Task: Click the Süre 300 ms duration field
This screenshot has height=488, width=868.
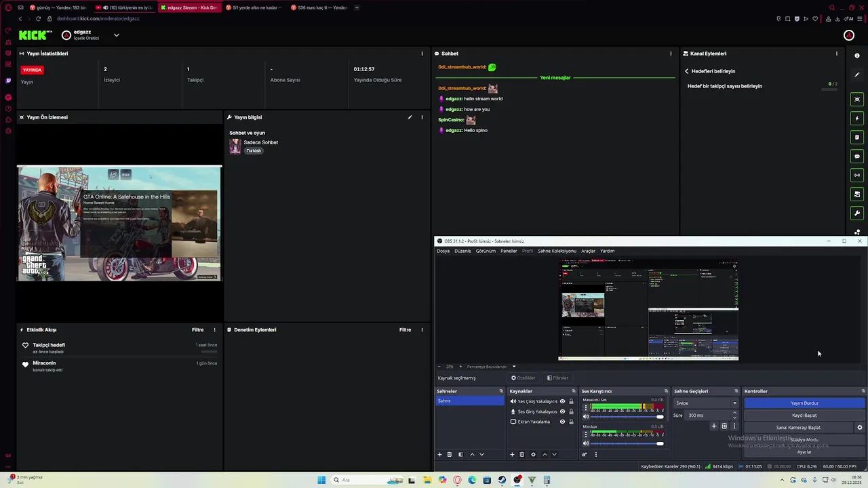Action: (x=712, y=415)
